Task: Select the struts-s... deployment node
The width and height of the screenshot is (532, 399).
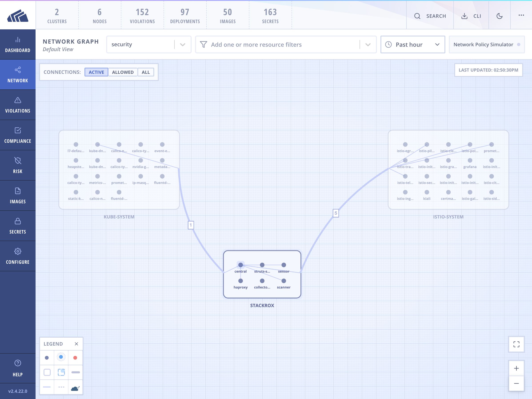Action: tap(262, 265)
